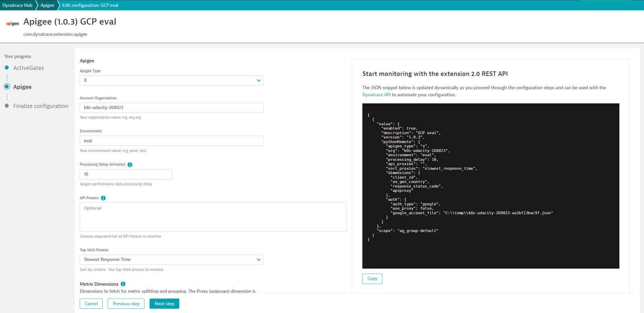Click the Previous step button
Viewport: 644px width, 313px height.
(x=126, y=304)
